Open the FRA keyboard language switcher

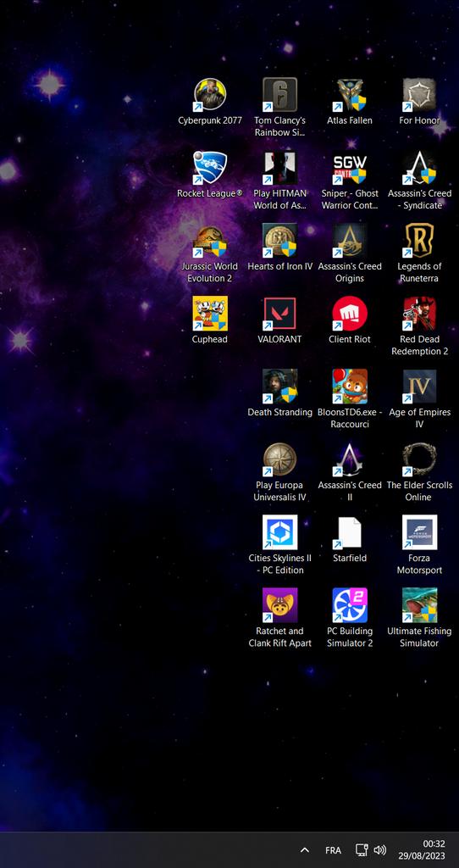click(x=333, y=850)
